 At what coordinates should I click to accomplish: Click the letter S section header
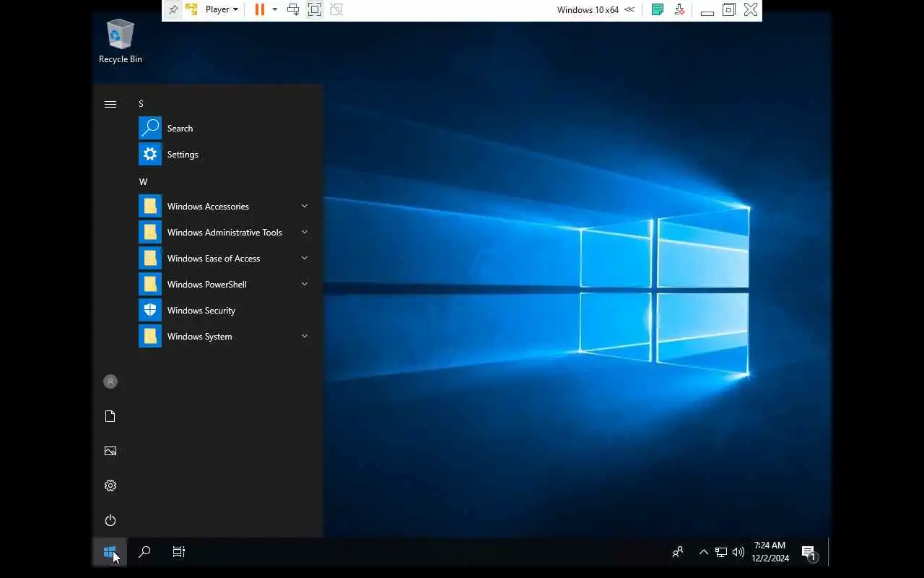click(141, 104)
